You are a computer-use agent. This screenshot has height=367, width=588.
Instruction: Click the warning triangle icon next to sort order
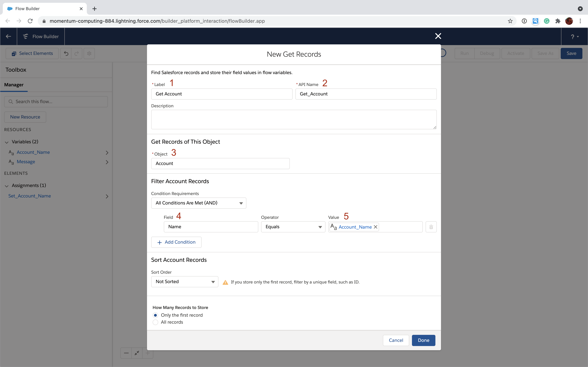(x=224, y=282)
